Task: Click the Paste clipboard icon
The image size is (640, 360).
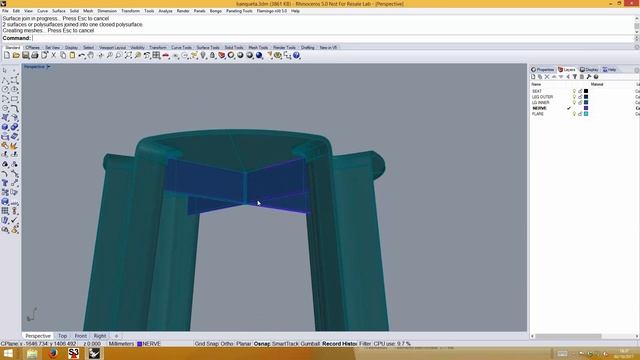Action: (72, 56)
